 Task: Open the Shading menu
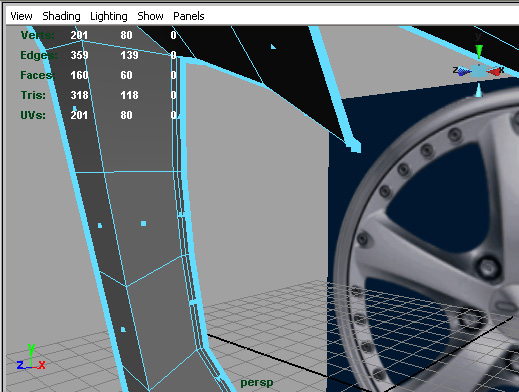coord(61,16)
